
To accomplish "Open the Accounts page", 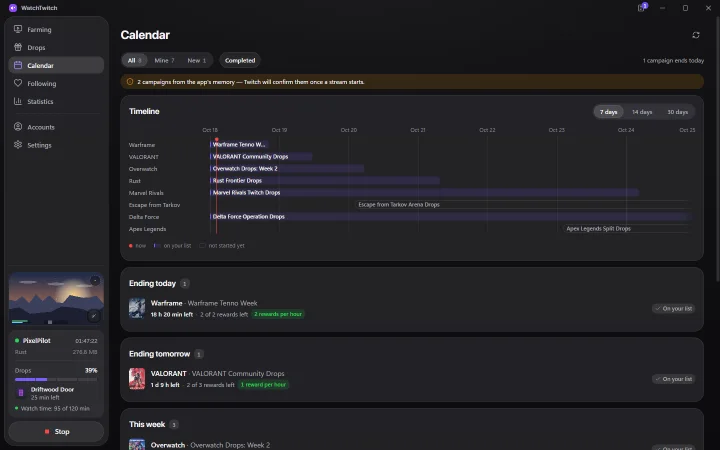I will (56, 127).
